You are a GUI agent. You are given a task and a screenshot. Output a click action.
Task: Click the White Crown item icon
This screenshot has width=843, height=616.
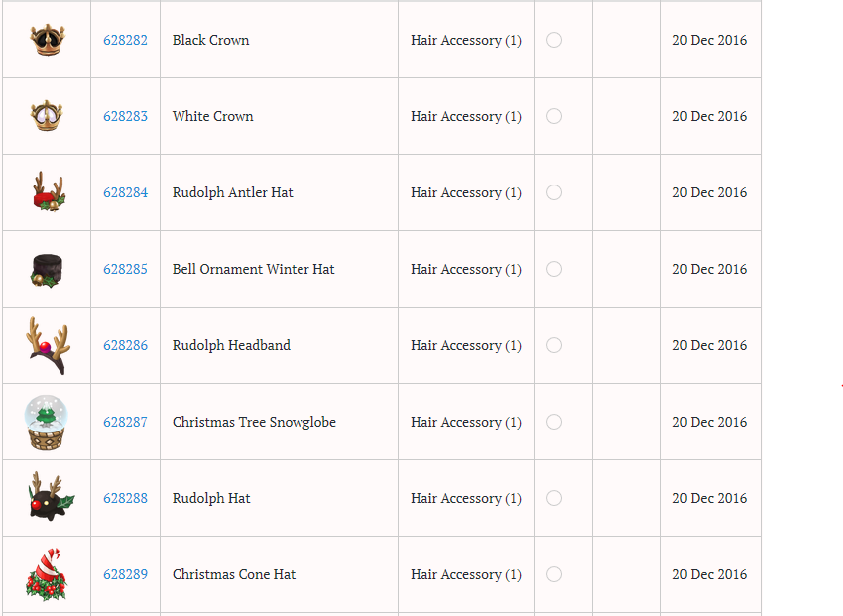[x=47, y=116]
